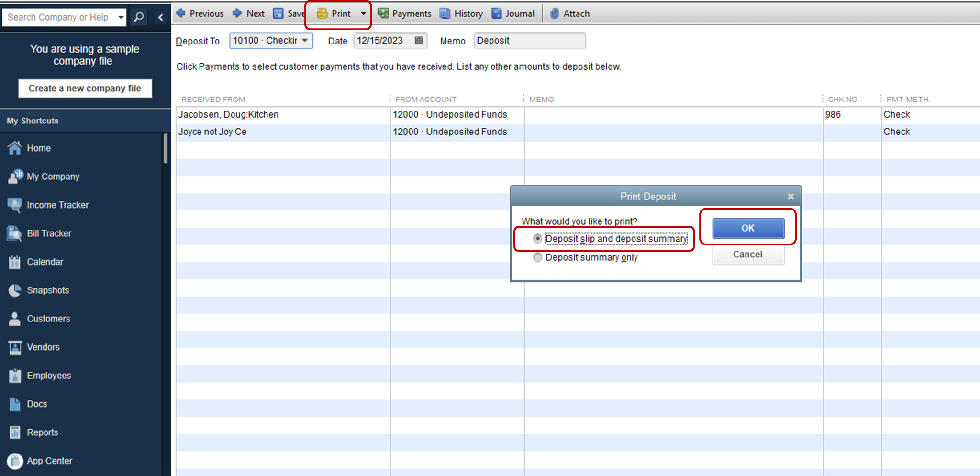
Task: Click the Attach paperclip icon
Action: click(554, 13)
